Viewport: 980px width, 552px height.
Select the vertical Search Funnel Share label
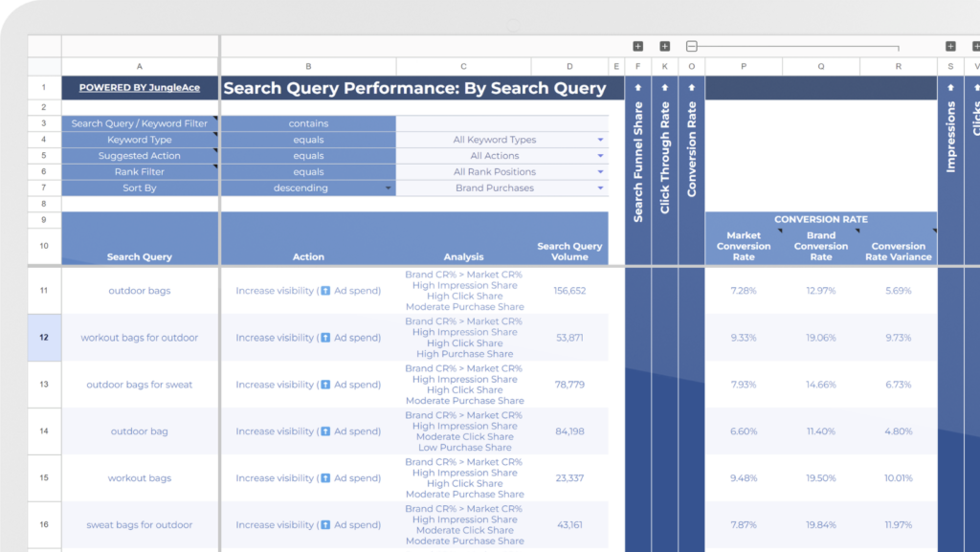pyautogui.click(x=638, y=163)
